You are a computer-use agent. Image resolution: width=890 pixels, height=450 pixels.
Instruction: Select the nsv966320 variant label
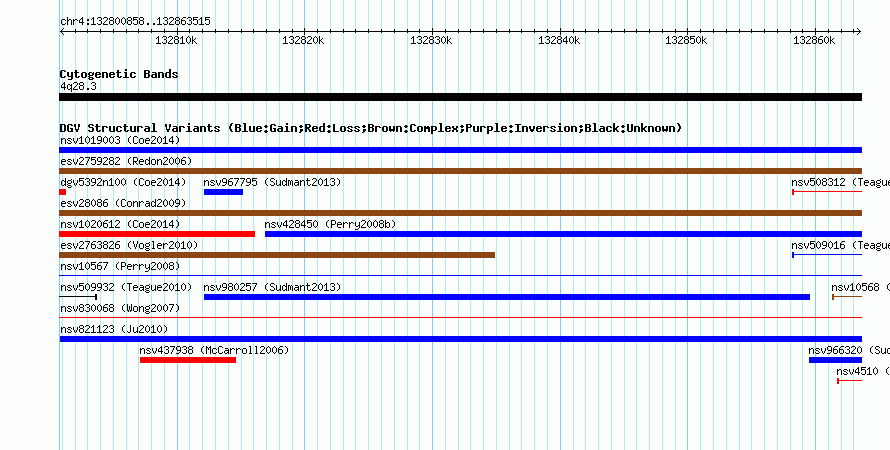pyautogui.click(x=849, y=350)
